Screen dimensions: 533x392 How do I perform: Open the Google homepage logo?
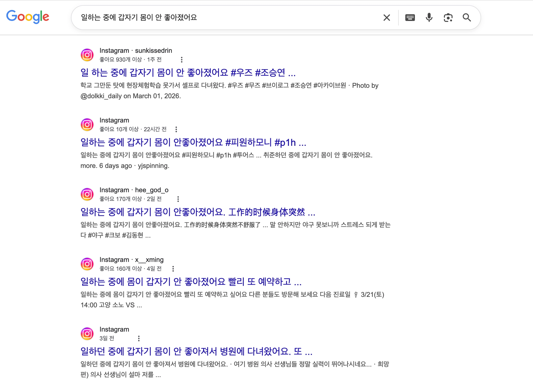point(28,17)
